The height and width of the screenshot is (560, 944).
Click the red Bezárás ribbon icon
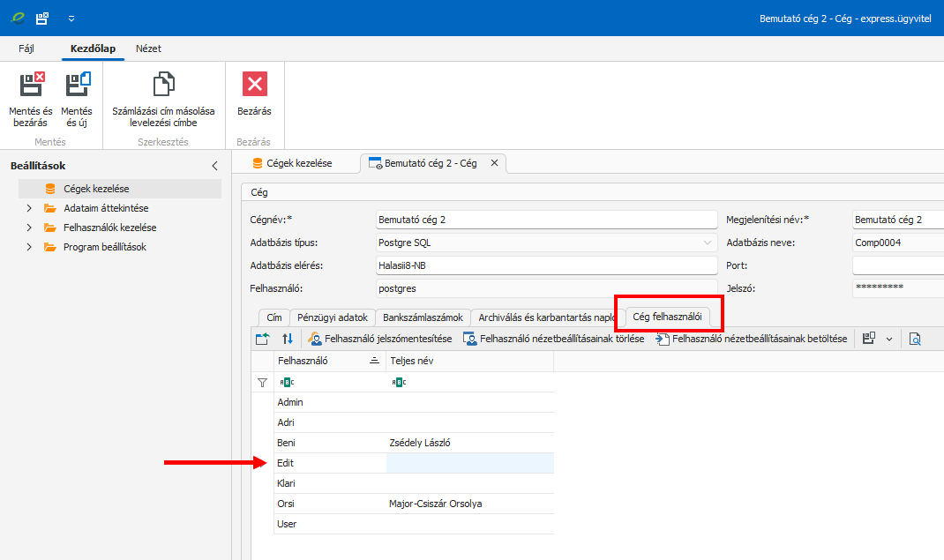pos(254,85)
